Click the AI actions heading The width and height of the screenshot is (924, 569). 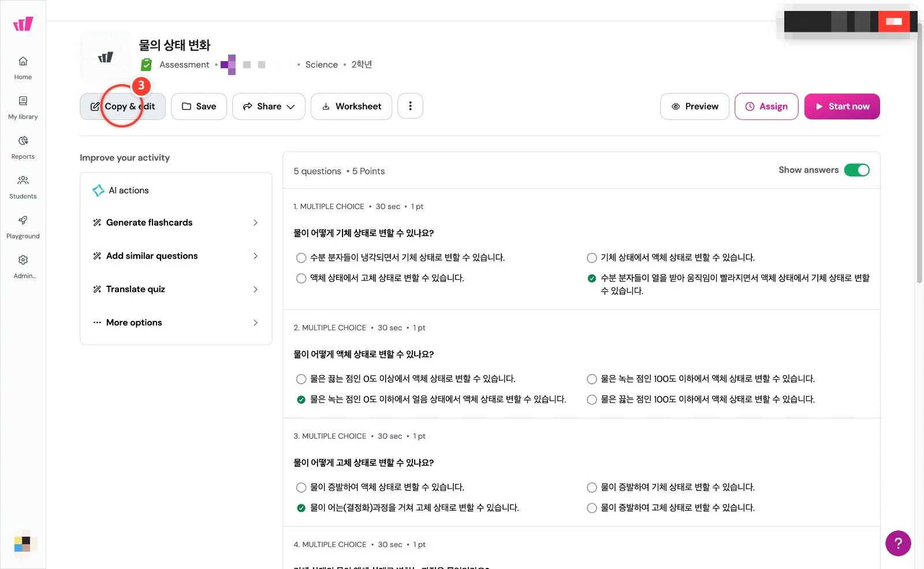(129, 190)
